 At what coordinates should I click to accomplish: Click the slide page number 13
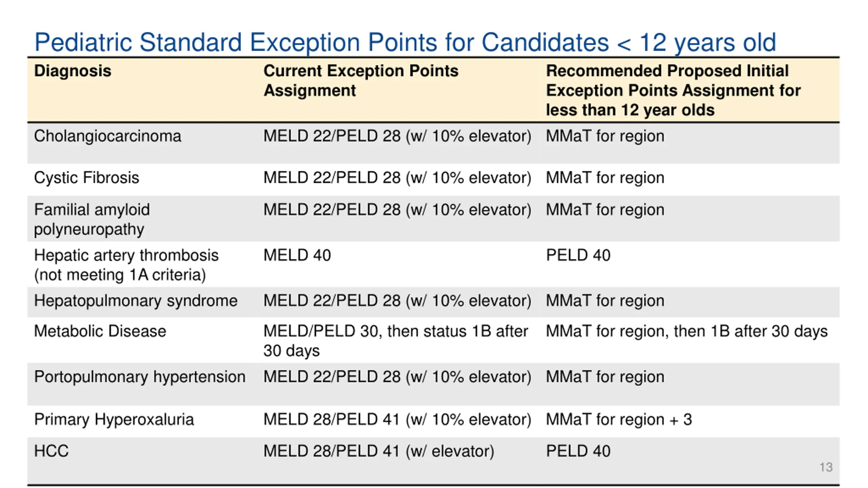(x=826, y=467)
